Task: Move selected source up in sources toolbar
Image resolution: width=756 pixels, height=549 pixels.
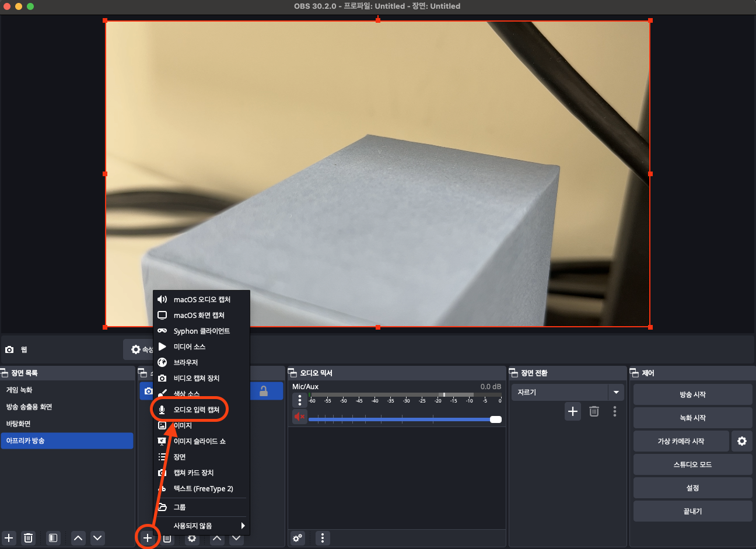Action: pyautogui.click(x=217, y=538)
